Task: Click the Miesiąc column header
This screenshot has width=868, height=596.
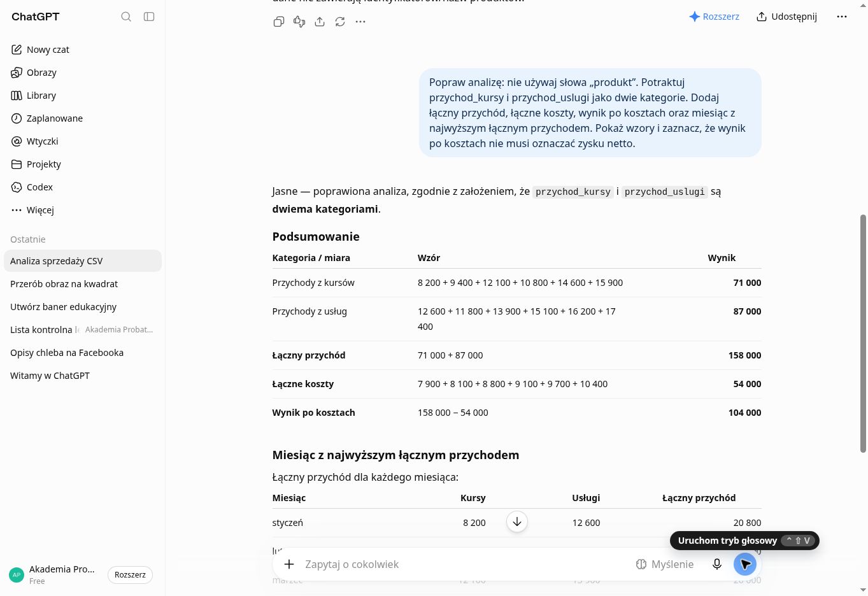Action: [289, 498]
